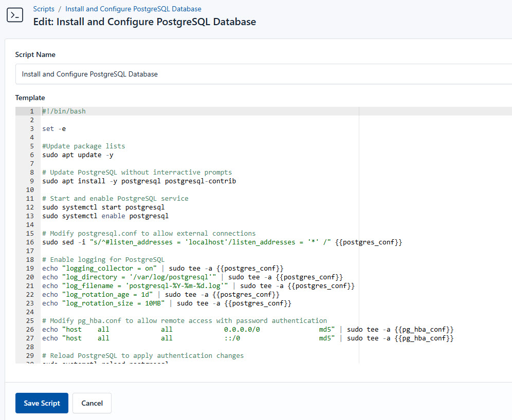Click the terminal script icon in header
This screenshot has width=512, height=420.
coord(14,15)
